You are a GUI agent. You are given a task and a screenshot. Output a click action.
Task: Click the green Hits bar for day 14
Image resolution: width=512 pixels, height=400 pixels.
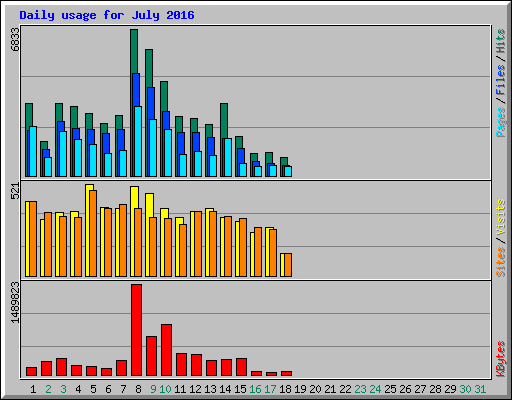224,120
